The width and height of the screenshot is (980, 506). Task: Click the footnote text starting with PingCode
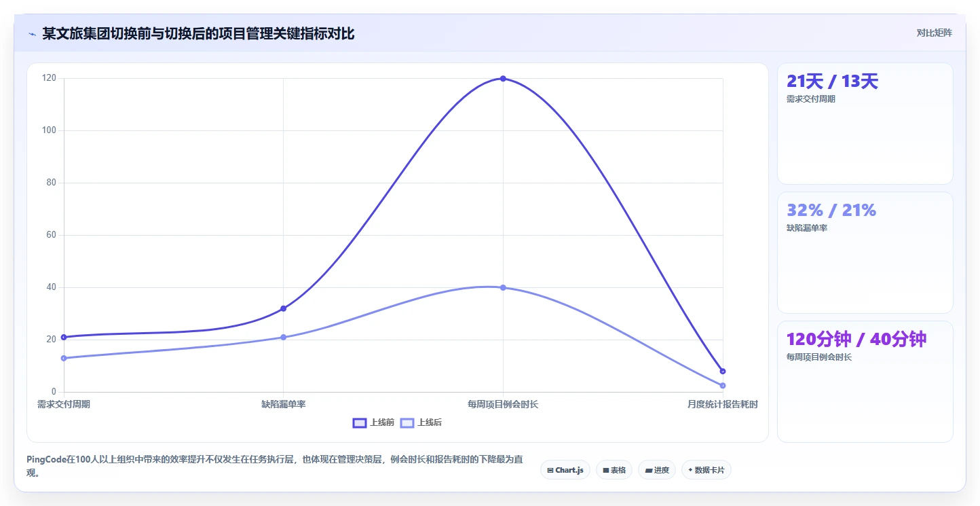coord(275,466)
